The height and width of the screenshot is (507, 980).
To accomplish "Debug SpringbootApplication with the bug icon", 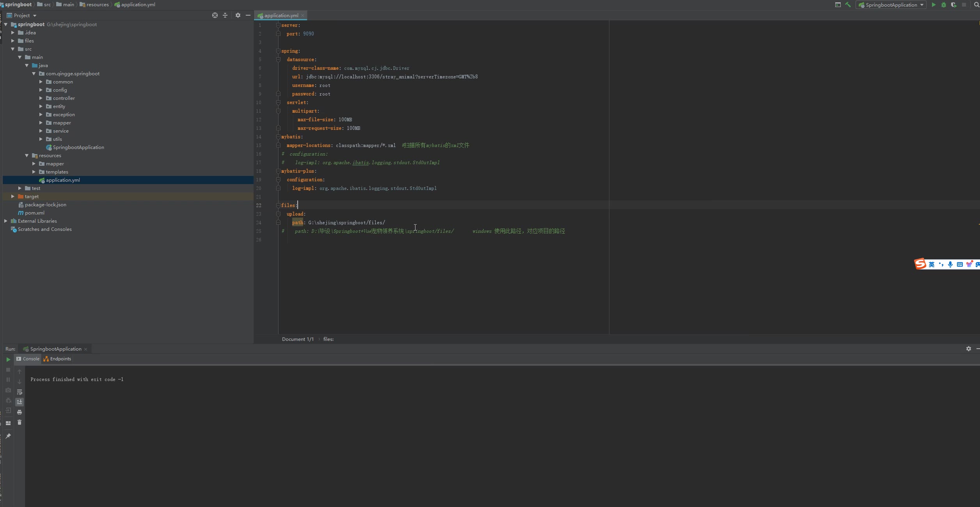I will [944, 5].
